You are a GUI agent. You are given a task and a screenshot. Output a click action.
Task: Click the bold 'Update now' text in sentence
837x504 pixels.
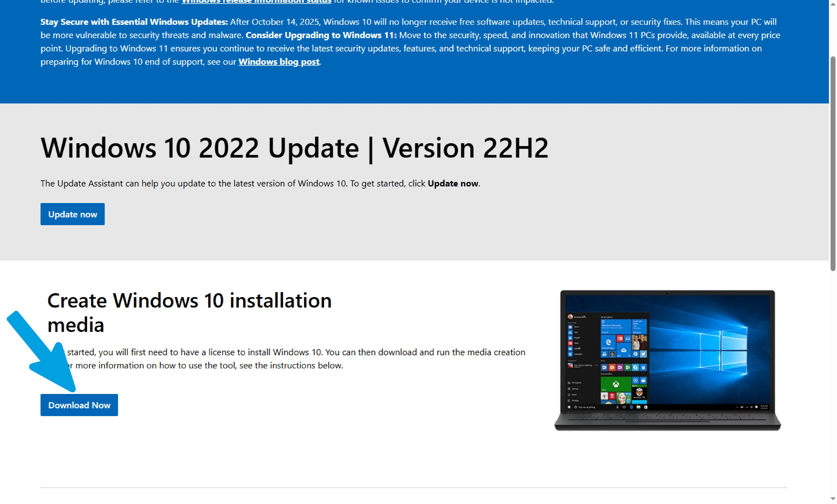point(453,184)
